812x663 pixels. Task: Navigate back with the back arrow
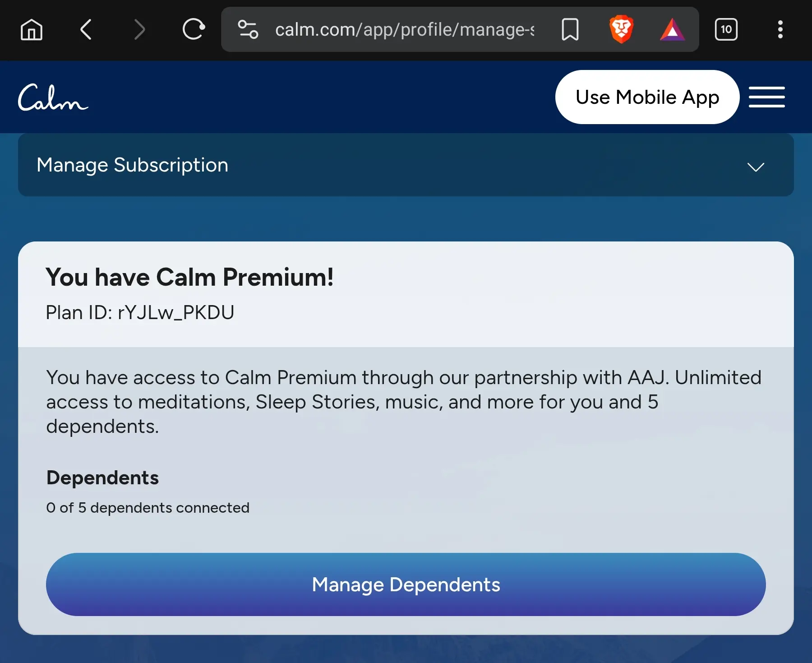pyautogui.click(x=86, y=30)
